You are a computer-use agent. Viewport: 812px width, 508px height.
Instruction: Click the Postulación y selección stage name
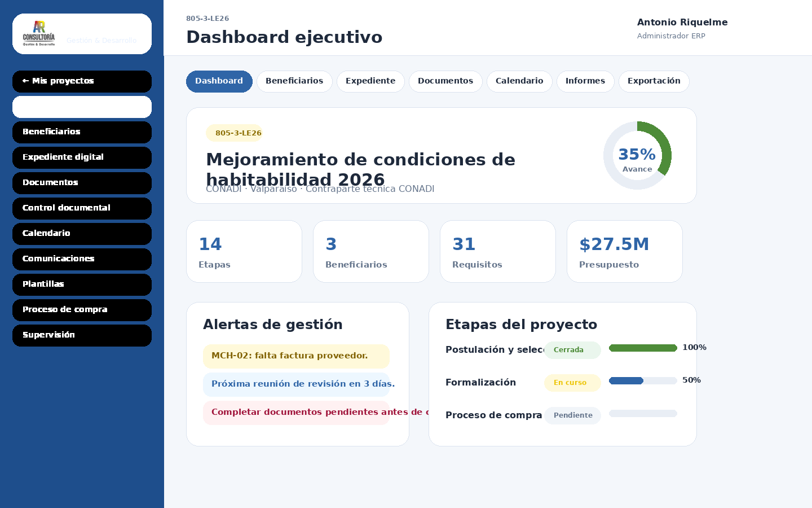495,350
